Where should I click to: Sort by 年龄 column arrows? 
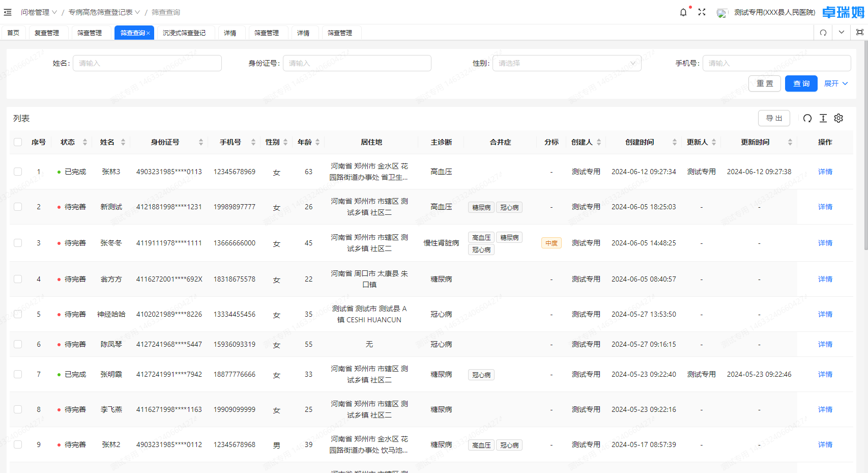point(317,142)
